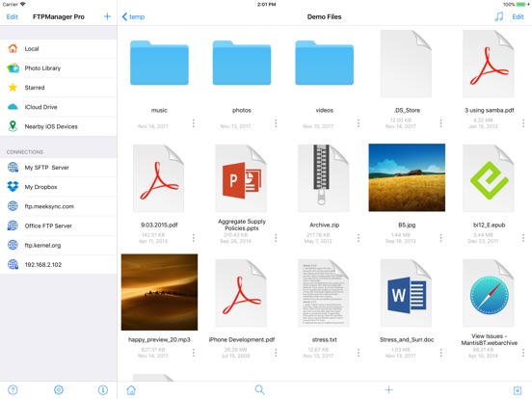Go to home folder in bottom toolbar
The width and height of the screenshot is (532, 399).
(131, 389)
